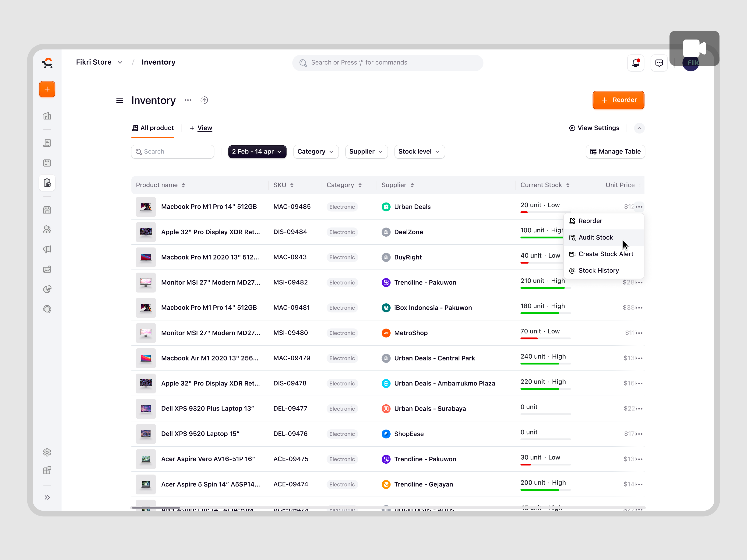
Task: Select the Store icon in the sidebar
Action: click(47, 210)
